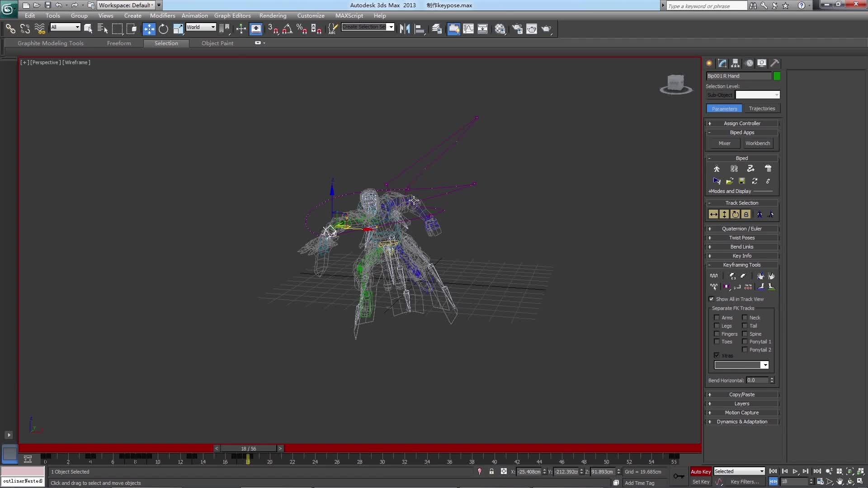Activate Figure Mode in Biped rollout

tap(717, 169)
